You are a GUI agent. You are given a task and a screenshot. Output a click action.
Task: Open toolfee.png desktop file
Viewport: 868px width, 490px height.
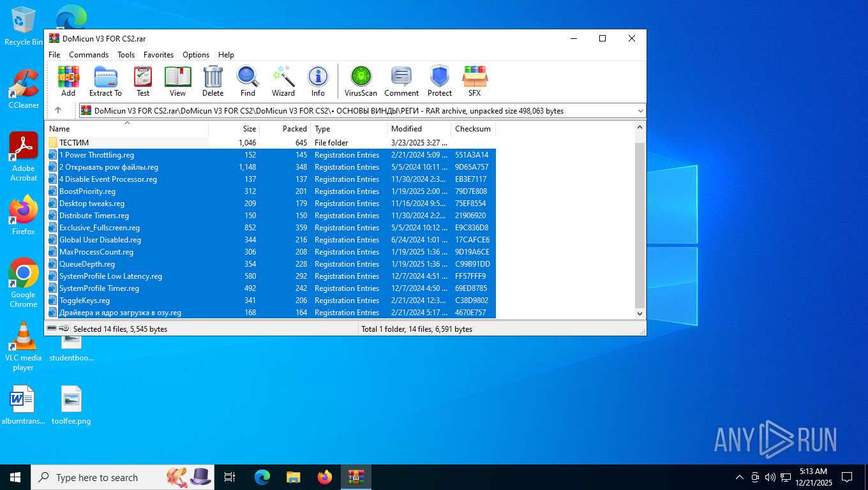(71, 406)
